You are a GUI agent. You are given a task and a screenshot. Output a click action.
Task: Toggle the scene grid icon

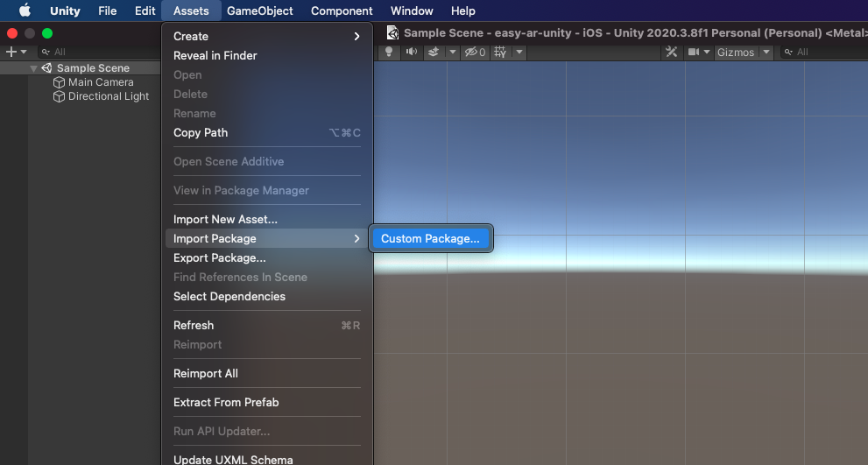coord(500,52)
